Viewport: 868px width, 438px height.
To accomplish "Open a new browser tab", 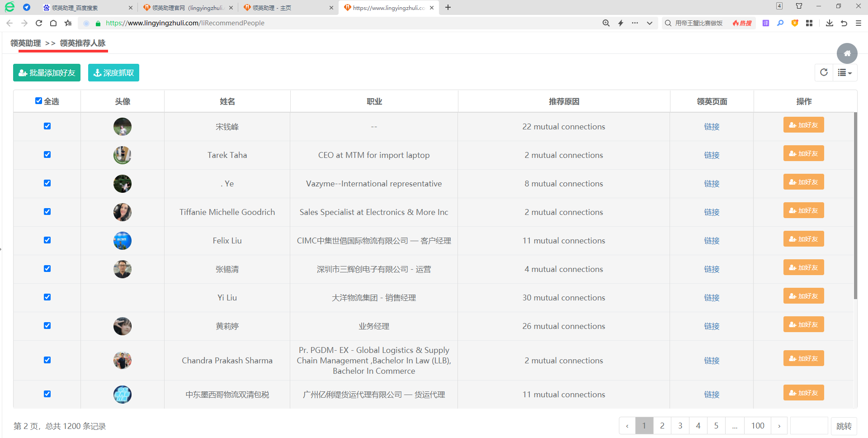I will click(x=448, y=8).
